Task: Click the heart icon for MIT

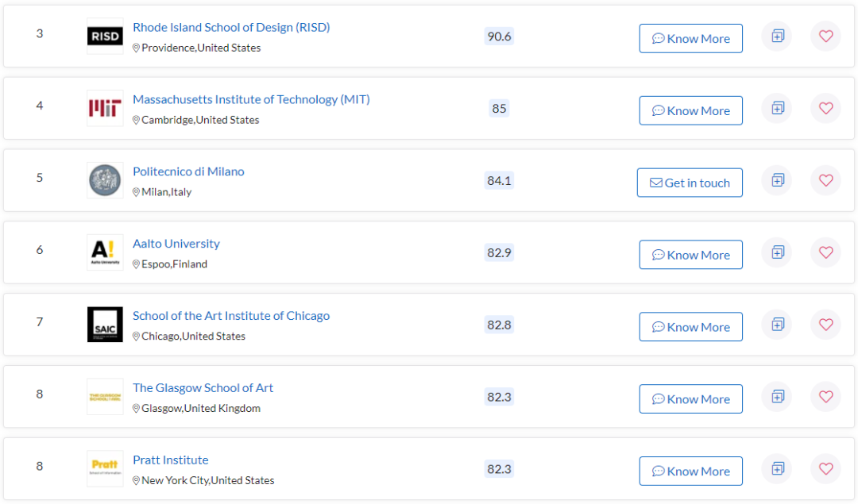Action: pos(825,108)
